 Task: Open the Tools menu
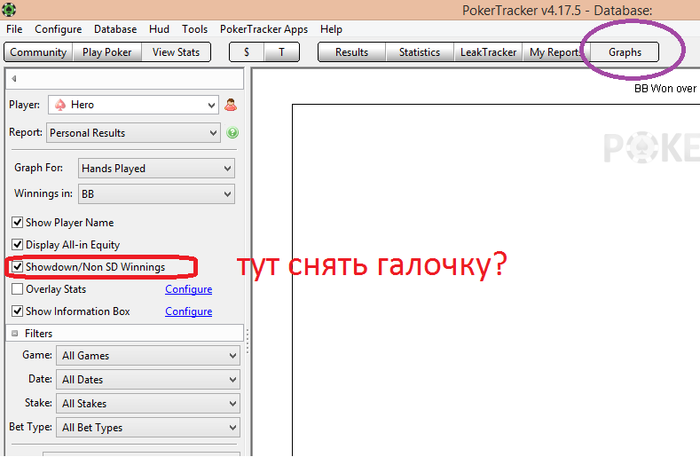(195, 29)
